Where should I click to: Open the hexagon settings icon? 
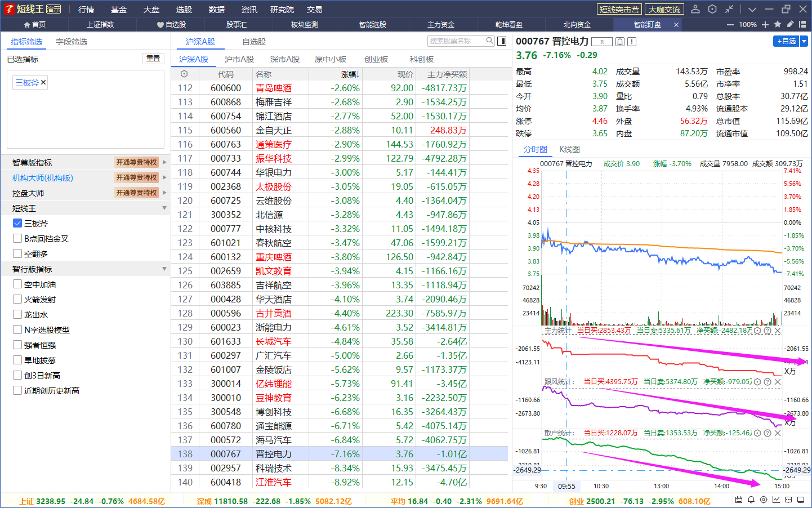coord(712,9)
